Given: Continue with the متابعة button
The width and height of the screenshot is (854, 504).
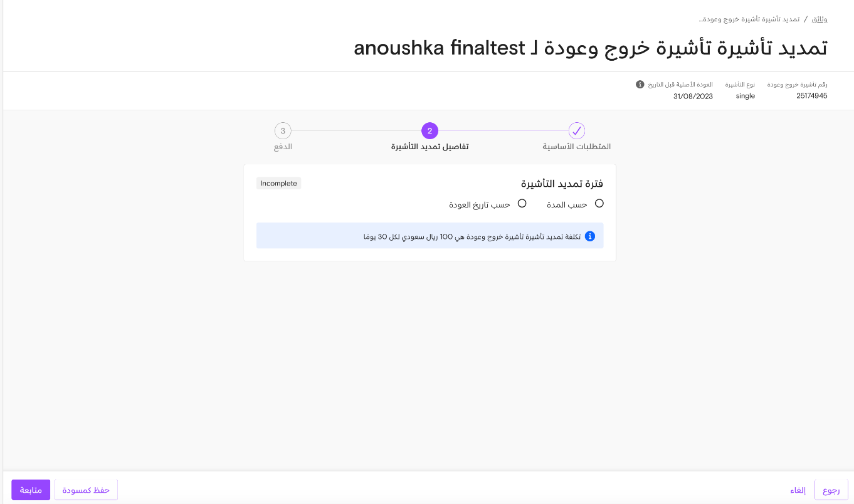Looking at the screenshot, I should coord(31,490).
